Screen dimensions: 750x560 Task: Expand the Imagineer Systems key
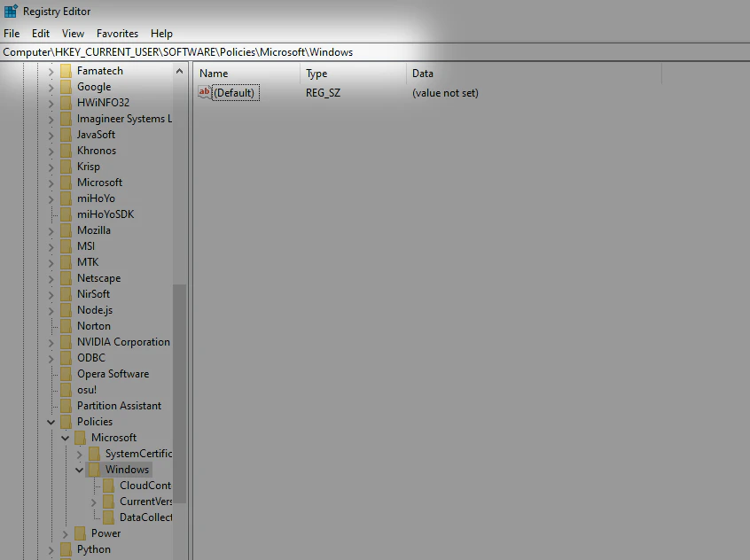(x=51, y=120)
